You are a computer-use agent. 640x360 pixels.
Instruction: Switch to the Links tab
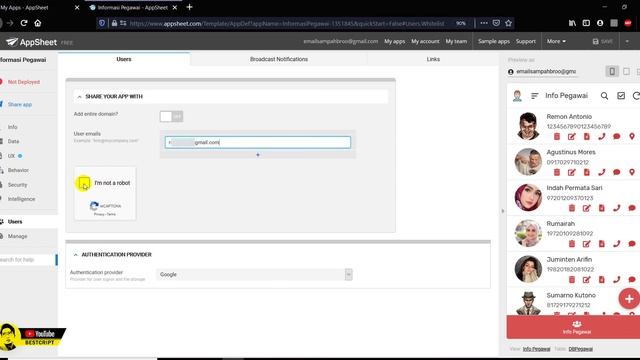point(433,59)
